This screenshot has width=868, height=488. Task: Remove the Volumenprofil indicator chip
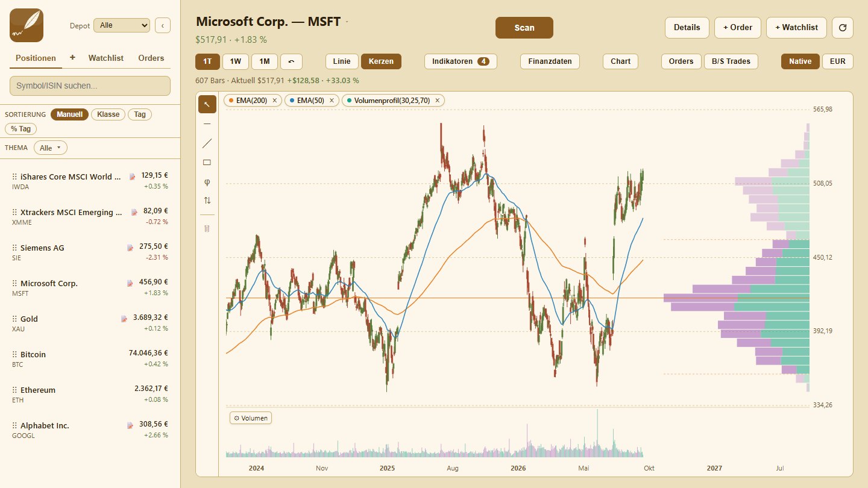pos(438,101)
